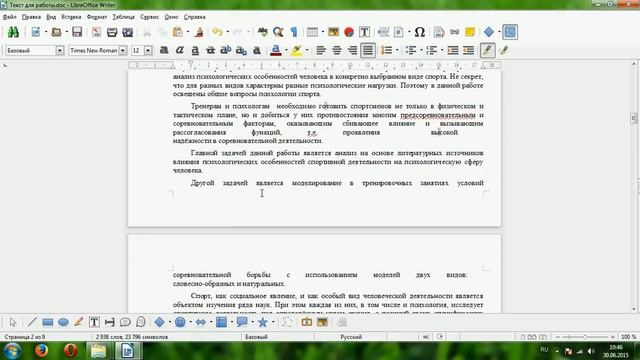Open the Формат menu
This screenshot has height=360, width=640.
(x=97, y=17)
